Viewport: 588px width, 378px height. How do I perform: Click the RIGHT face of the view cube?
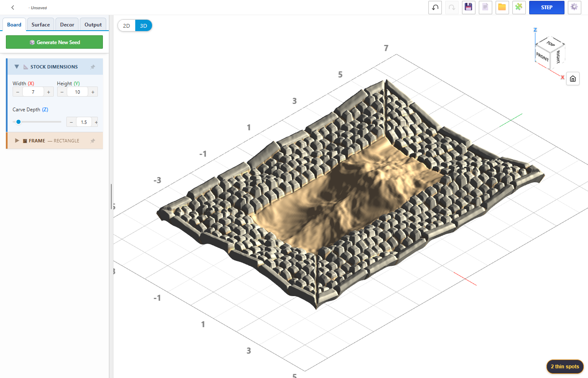click(558, 56)
